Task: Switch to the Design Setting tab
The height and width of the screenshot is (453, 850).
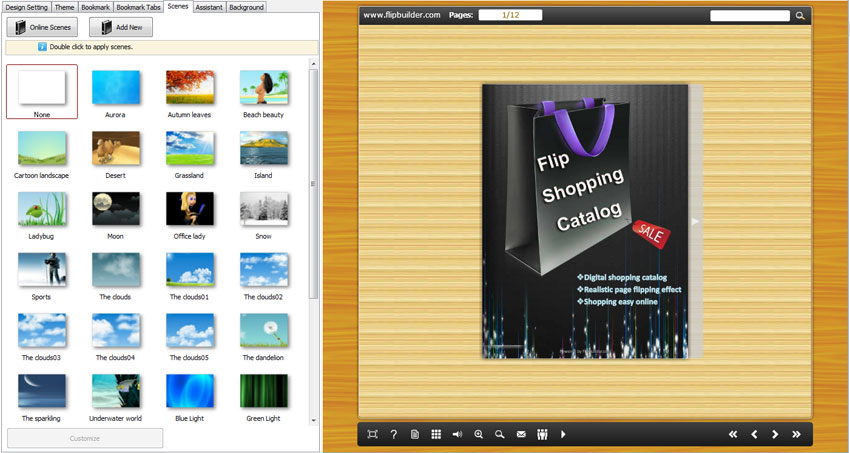Action: point(26,7)
